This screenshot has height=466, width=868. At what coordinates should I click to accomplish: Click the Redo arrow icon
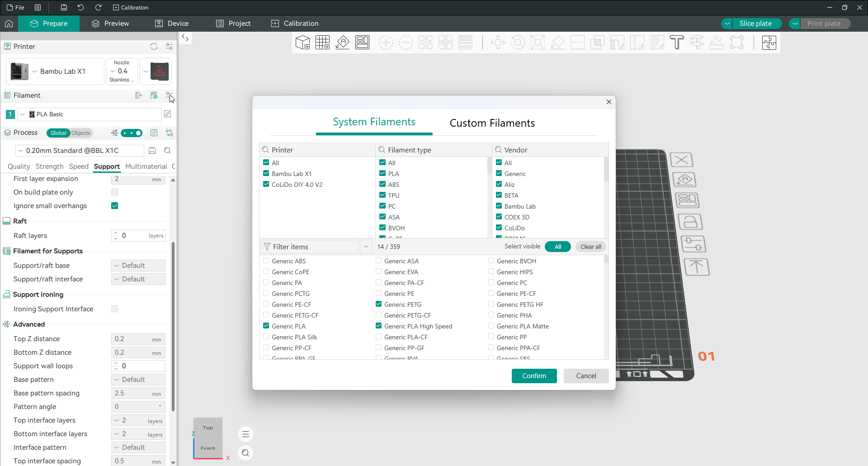point(98,8)
